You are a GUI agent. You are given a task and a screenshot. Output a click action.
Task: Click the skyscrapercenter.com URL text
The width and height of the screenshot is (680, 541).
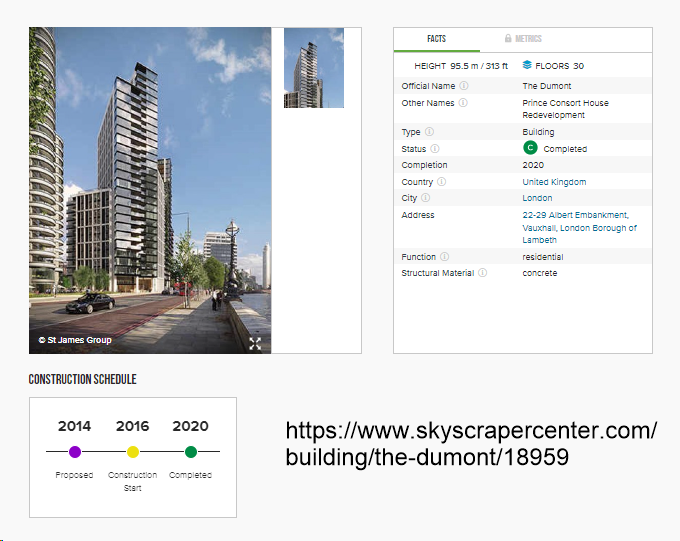pyautogui.click(x=471, y=443)
